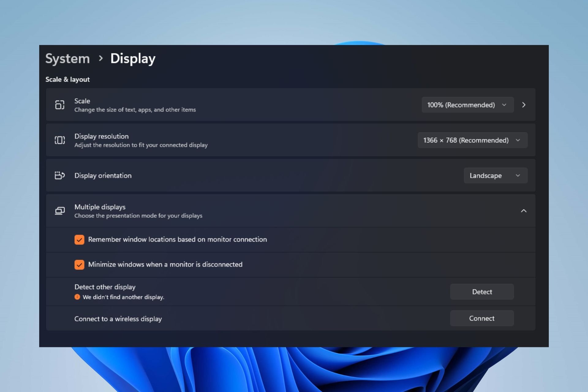Open the Scale percentage dropdown

point(468,105)
